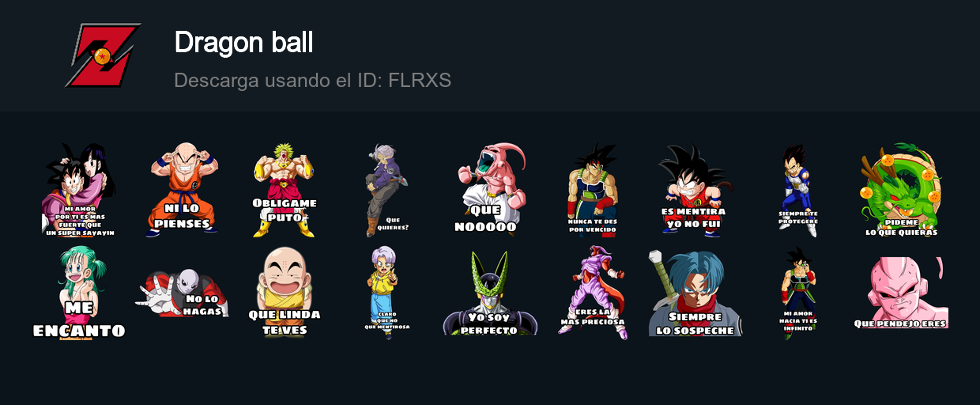
Task: Select the 'Siempre te protegere' sticker
Action: click(x=798, y=190)
